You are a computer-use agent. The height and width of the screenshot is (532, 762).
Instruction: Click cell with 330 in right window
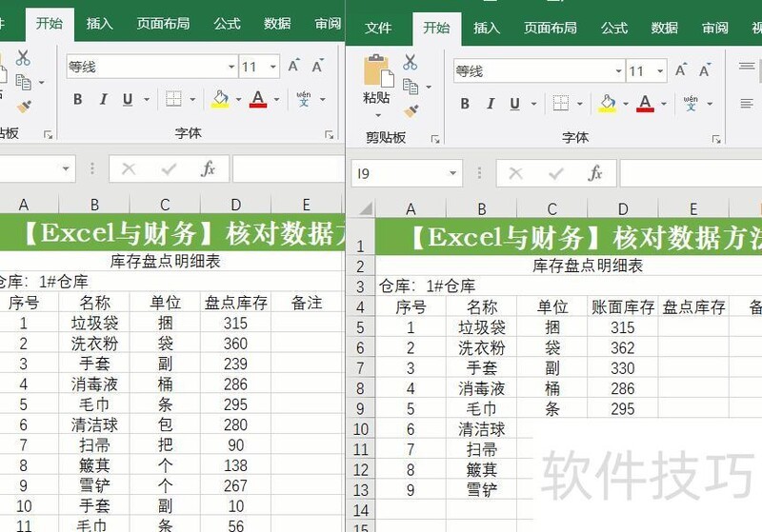tap(623, 368)
